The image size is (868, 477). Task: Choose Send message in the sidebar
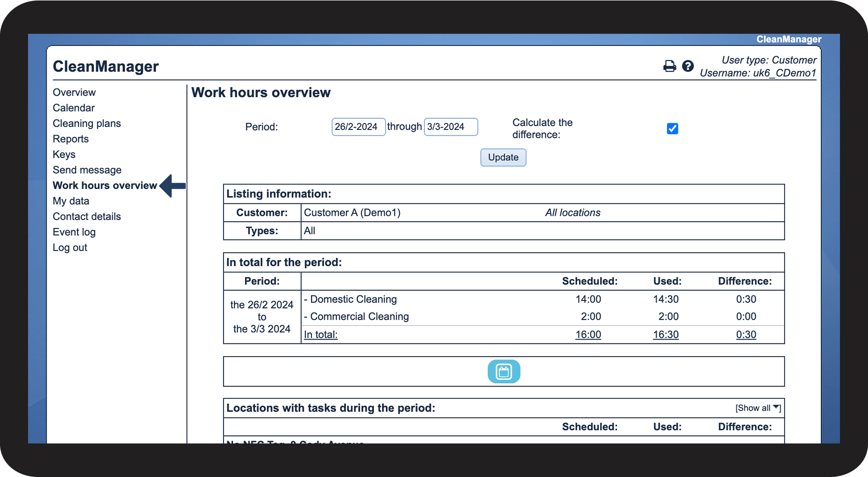pos(87,170)
